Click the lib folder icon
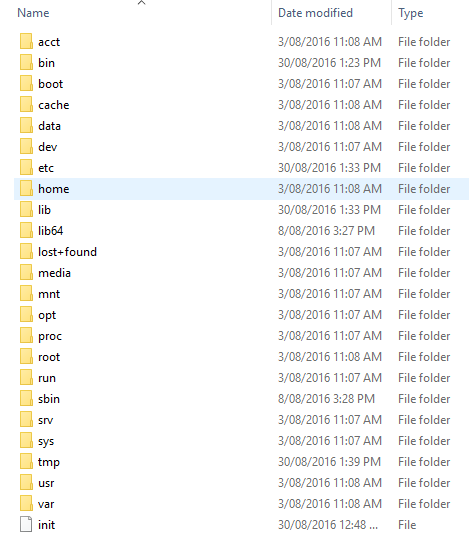Screen dimensions: 469x542 26,210
